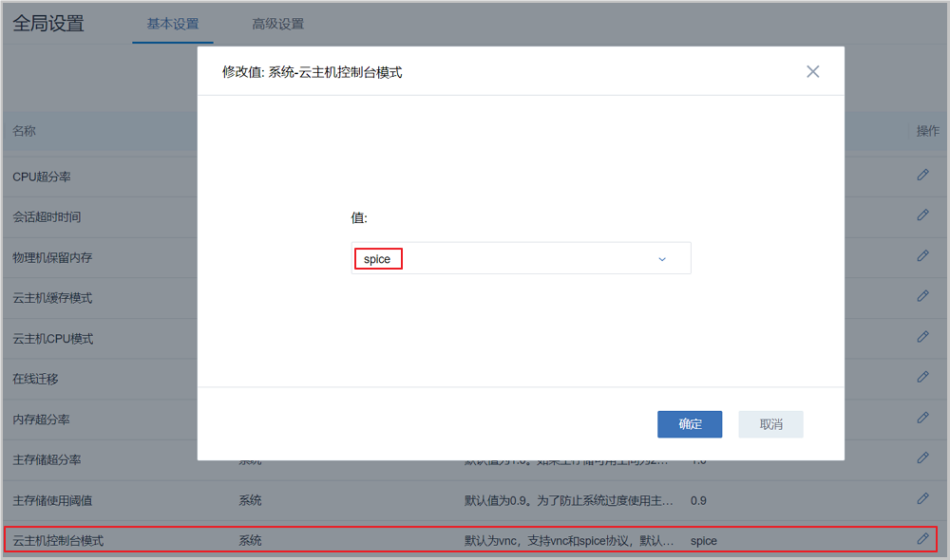Select the 会话超时时间 row name
Viewport: 950px width, 560px height.
tap(47, 216)
